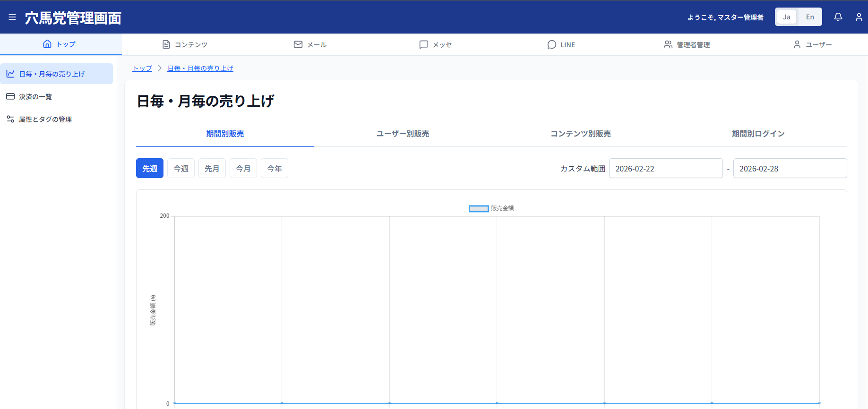The image size is (868, 409).
Task: Click the notification bell icon
Action: [838, 17]
